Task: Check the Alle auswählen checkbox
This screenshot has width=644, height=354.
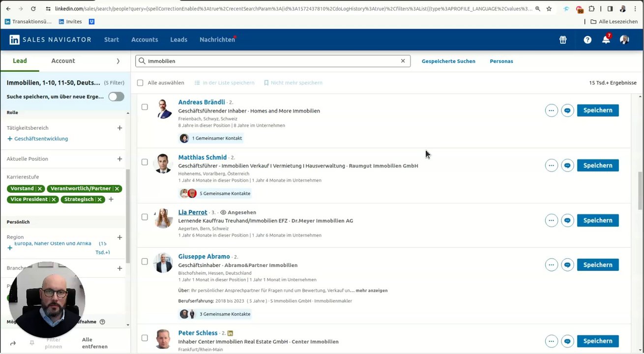Action: click(140, 83)
